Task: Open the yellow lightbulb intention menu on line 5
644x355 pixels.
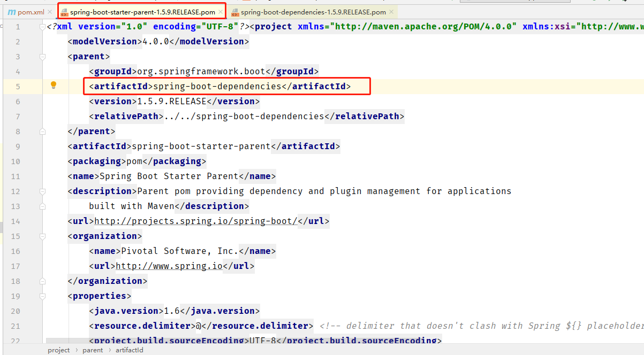Action: [54, 85]
